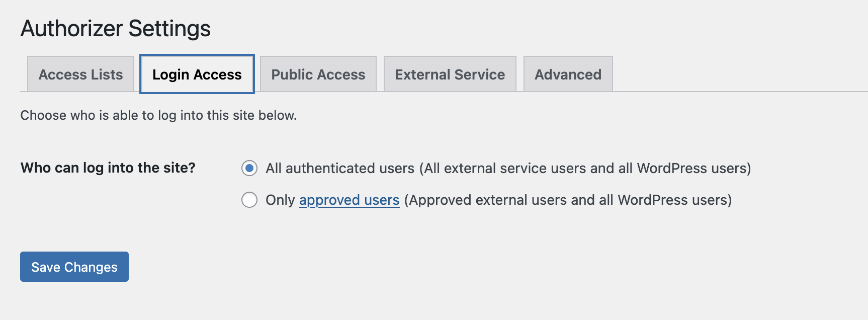Image resolution: width=868 pixels, height=320 pixels.
Task: Click the "All authenticated users" option label text
Action: point(340,168)
